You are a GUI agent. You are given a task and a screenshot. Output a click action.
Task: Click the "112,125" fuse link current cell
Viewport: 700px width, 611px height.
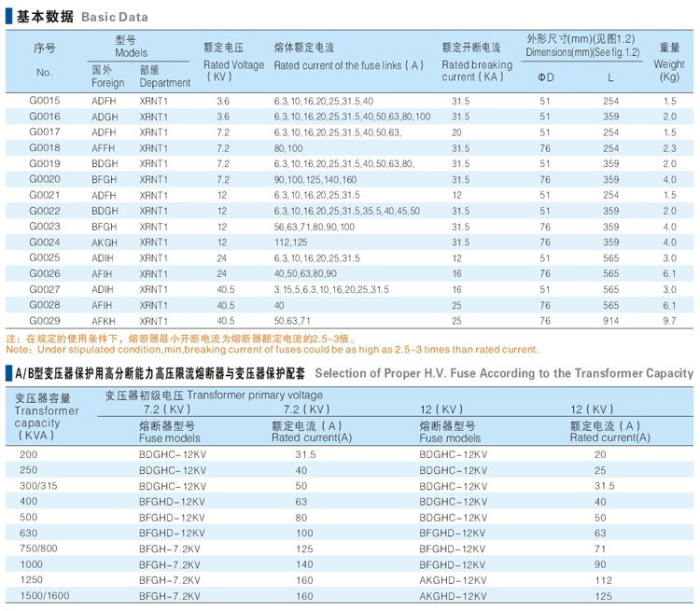click(x=290, y=242)
